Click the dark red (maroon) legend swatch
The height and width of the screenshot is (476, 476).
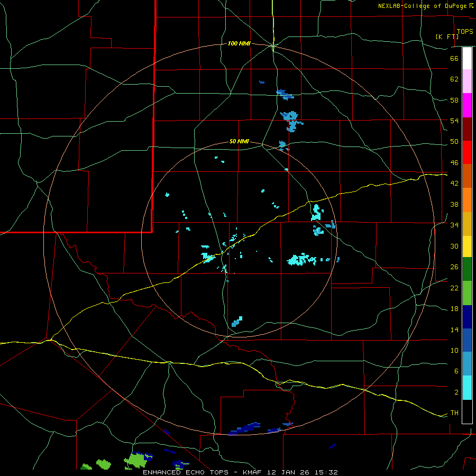pos(467,130)
